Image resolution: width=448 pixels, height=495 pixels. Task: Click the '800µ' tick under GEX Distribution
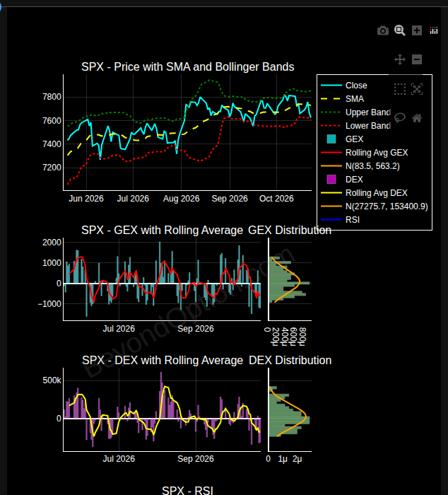tap(302, 337)
